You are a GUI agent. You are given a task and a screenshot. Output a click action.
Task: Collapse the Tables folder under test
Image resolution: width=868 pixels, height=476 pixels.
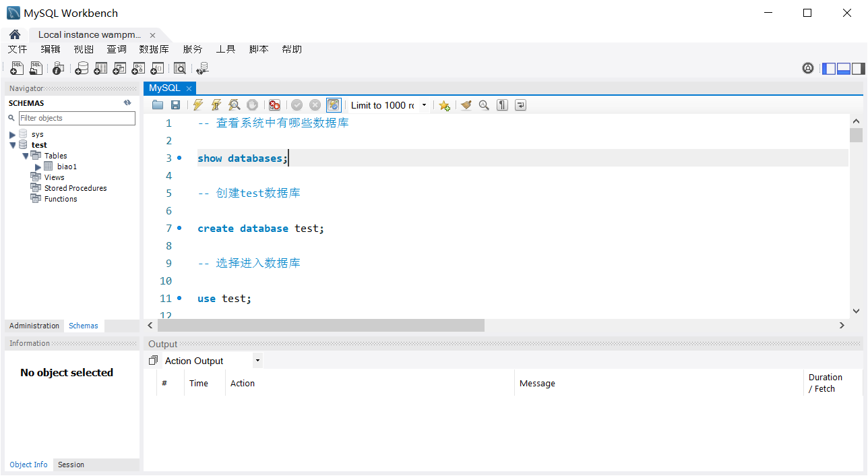tap(26, 156)
